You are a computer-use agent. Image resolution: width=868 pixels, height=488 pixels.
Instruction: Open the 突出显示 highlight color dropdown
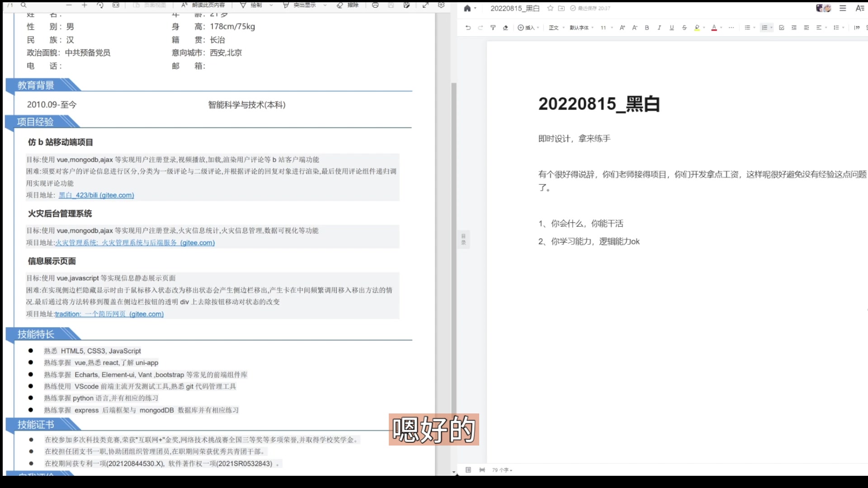[x=325, y=5]
